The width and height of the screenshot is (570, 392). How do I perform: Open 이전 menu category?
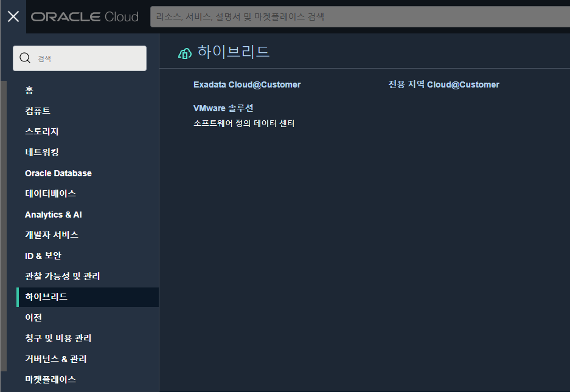[33, 318]
